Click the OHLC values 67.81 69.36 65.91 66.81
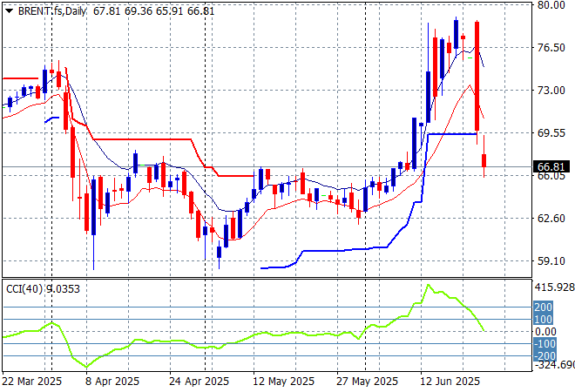This screenshot has height=392, width=575. point(153,11)
